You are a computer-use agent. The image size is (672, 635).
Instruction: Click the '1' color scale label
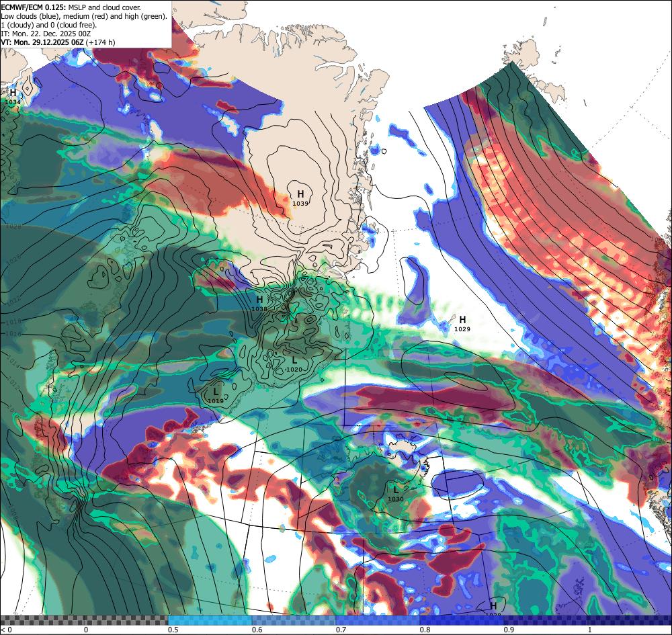click(590, 630)
